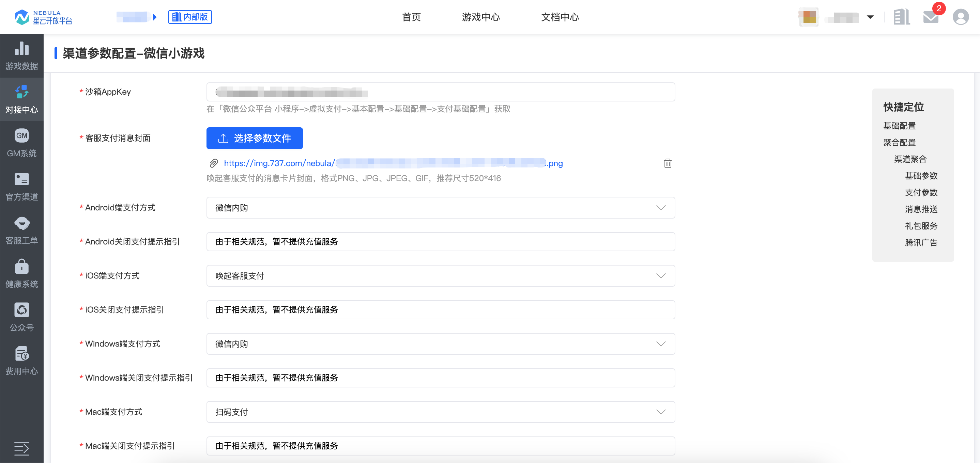The image size is (980, 463).
Task: Open the Mac端支付方式 dropdown
Action: coord(441,412)
